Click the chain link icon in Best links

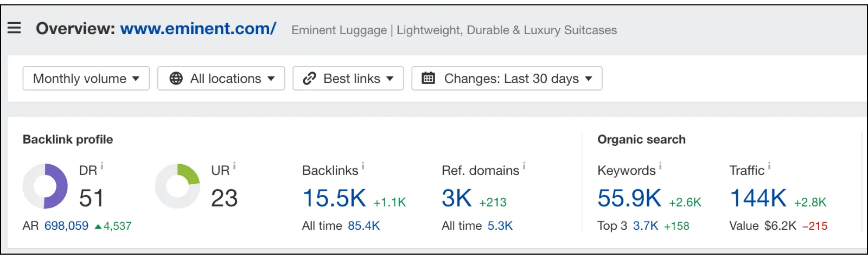tap(309, 79)
